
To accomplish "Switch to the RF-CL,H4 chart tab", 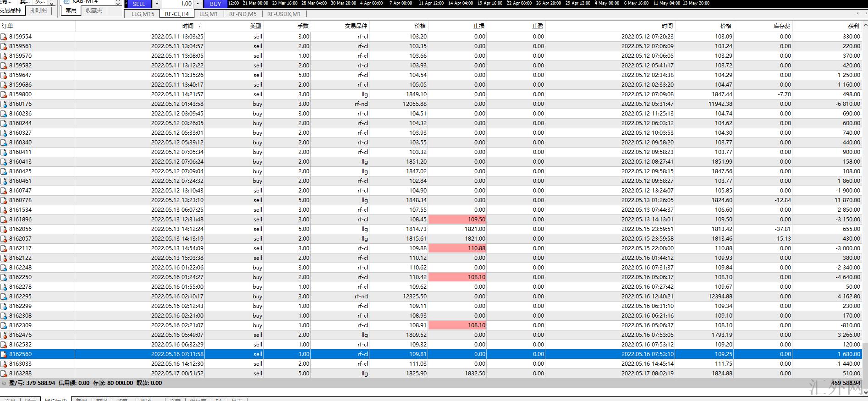I will (177, 14).
